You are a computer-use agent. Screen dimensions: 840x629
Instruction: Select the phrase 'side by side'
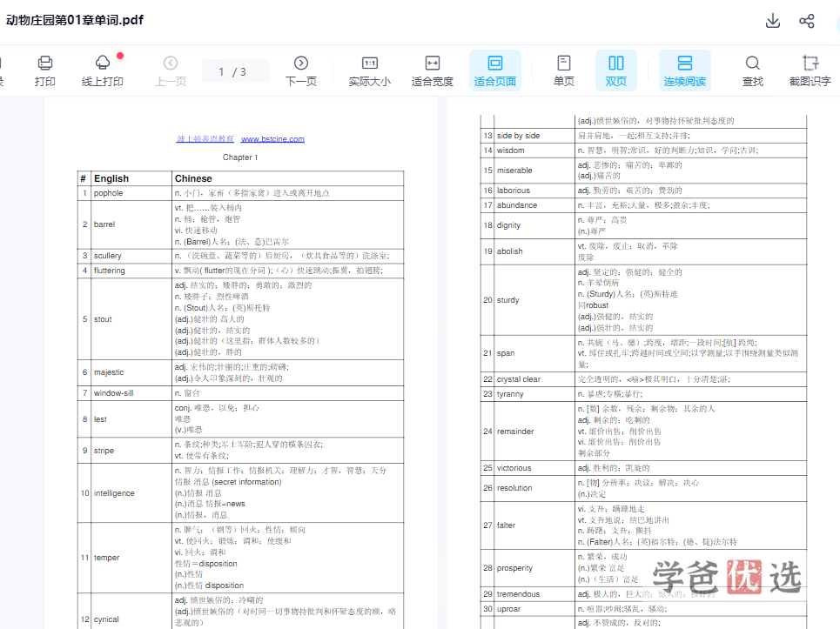tap(518, 136)
